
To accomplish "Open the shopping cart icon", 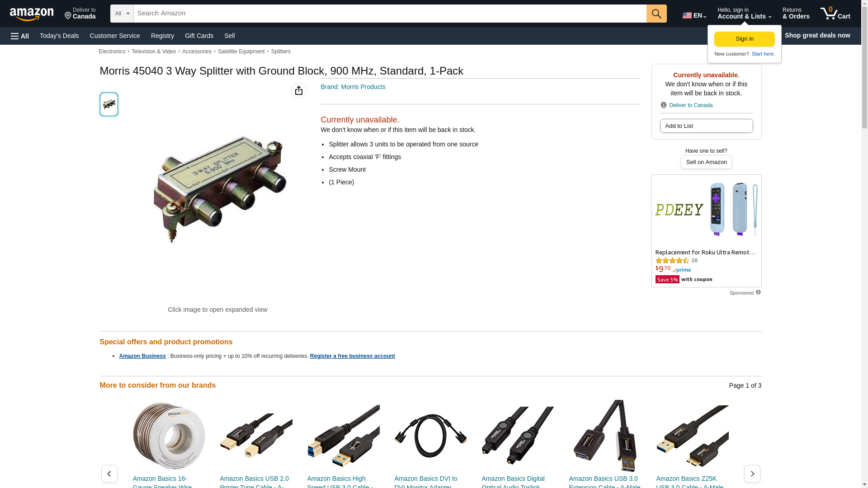I will click(x=835, y=14).
